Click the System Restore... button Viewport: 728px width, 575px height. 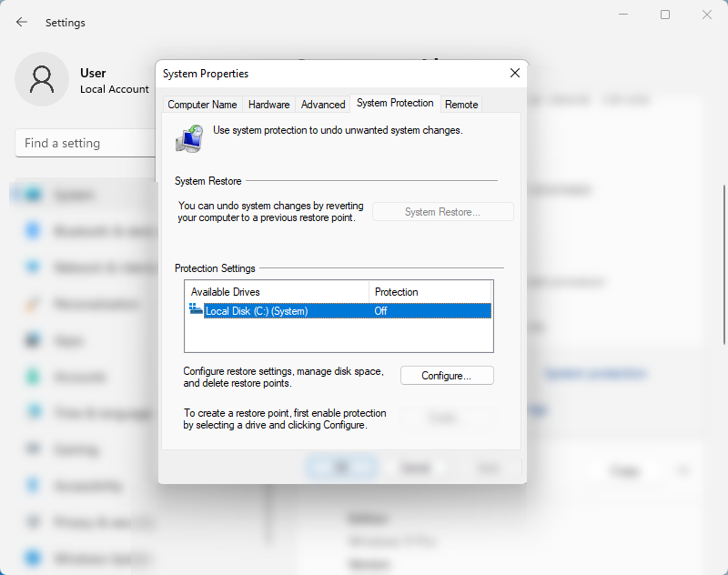(x=443, y=212)
